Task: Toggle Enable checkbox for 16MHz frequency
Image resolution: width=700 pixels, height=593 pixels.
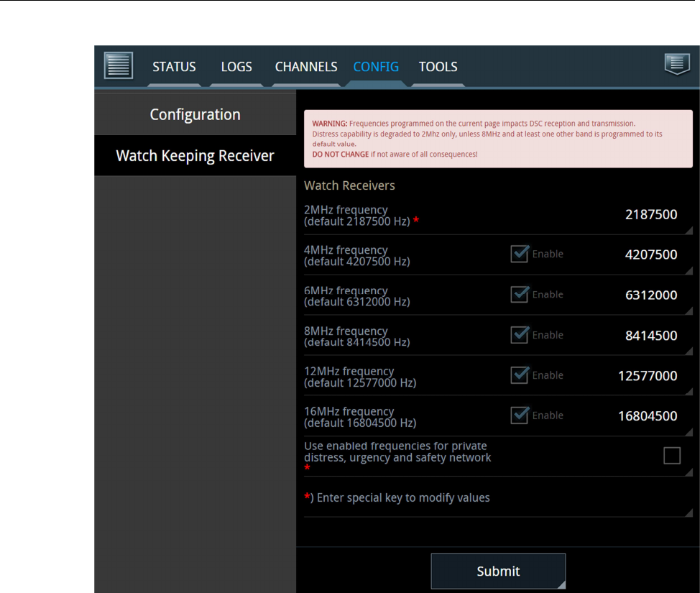Action: 520,415
